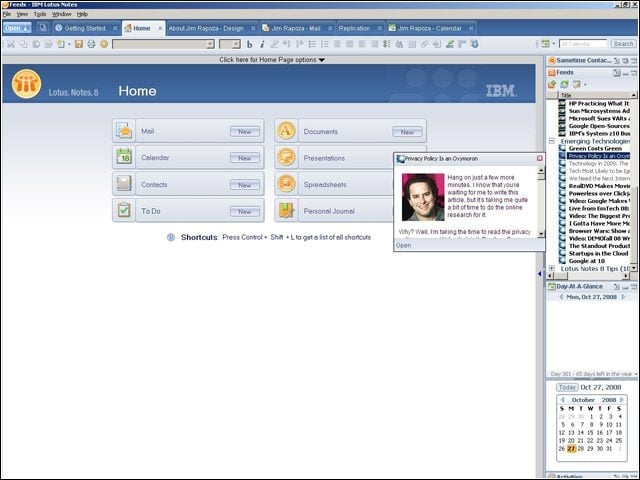Viewport: 640px width, 480px height.
Task: Close the Privacy Policy preview popup
Action: coord(540,158)
